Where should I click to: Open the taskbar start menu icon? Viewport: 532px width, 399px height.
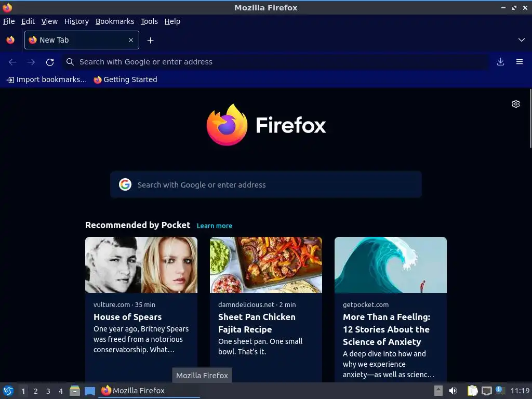(x=8, y=391)
